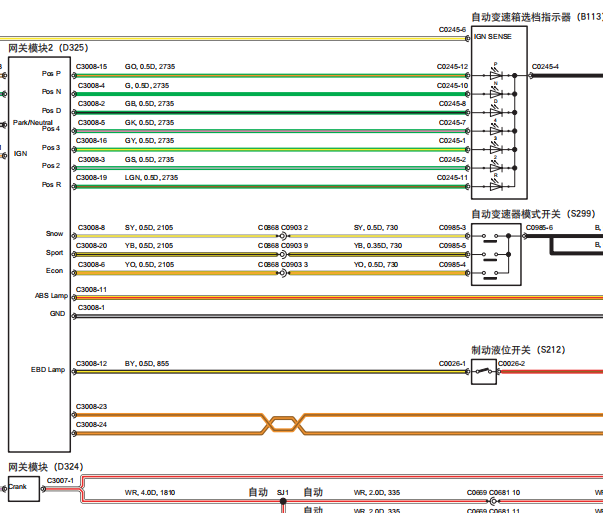
Task: Click wire spec WR, 4.0D, 1810
Action: 150,493
